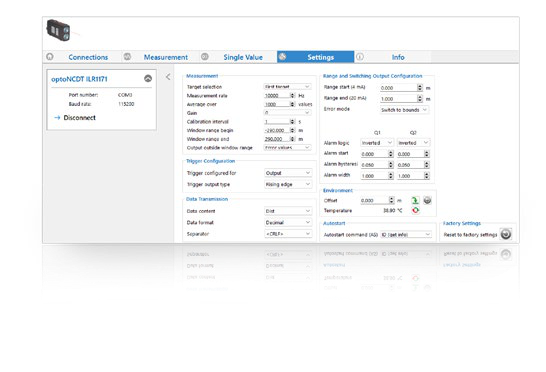Click the green set offset icon
The height and width of the screenshot is (372, 546).
[415, 200]
